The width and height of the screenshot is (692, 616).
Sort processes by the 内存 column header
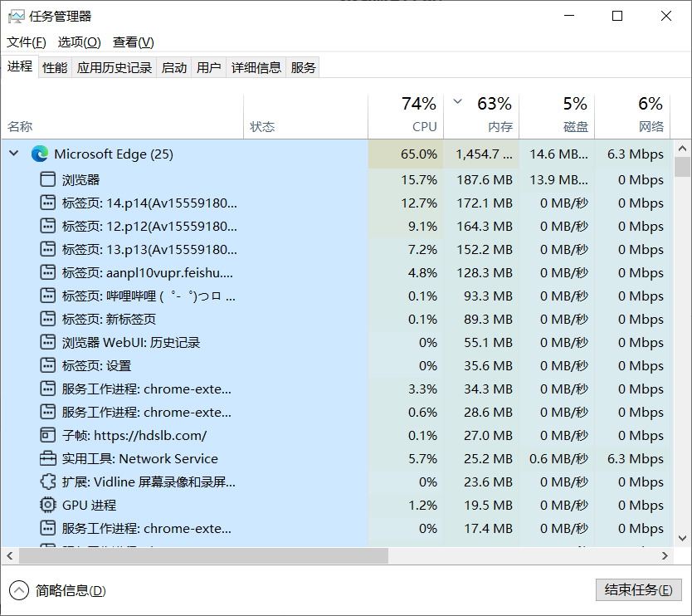click(502, 114)
